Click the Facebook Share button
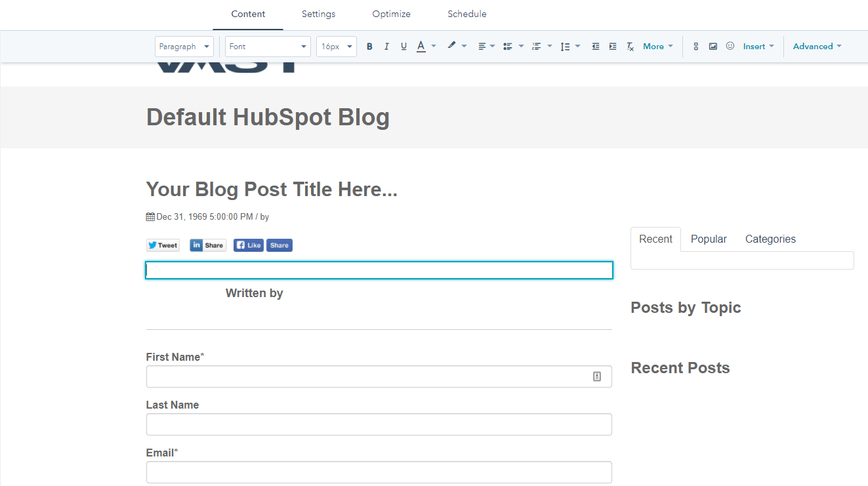 [279, 245]
